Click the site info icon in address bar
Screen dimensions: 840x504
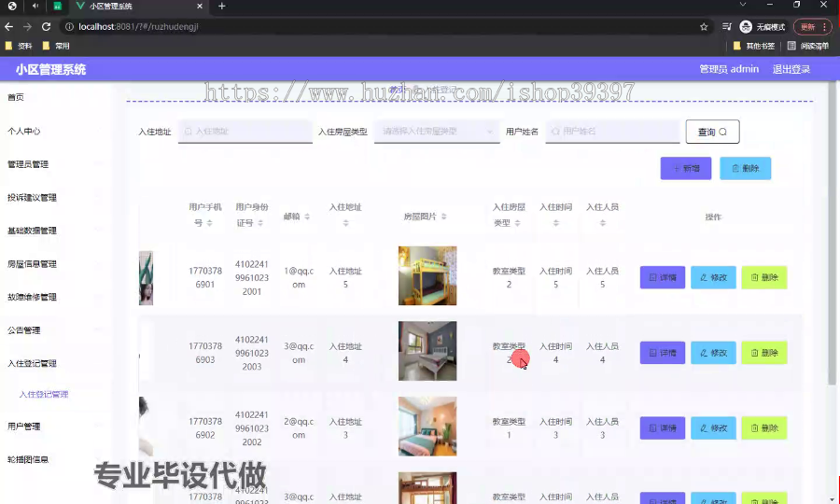[x=69, y=26]
